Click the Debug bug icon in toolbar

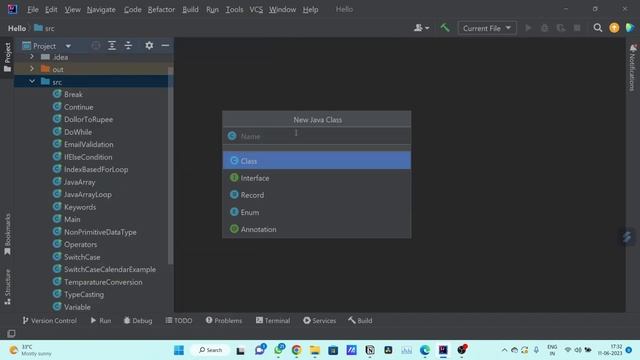(x=544, y=28)
